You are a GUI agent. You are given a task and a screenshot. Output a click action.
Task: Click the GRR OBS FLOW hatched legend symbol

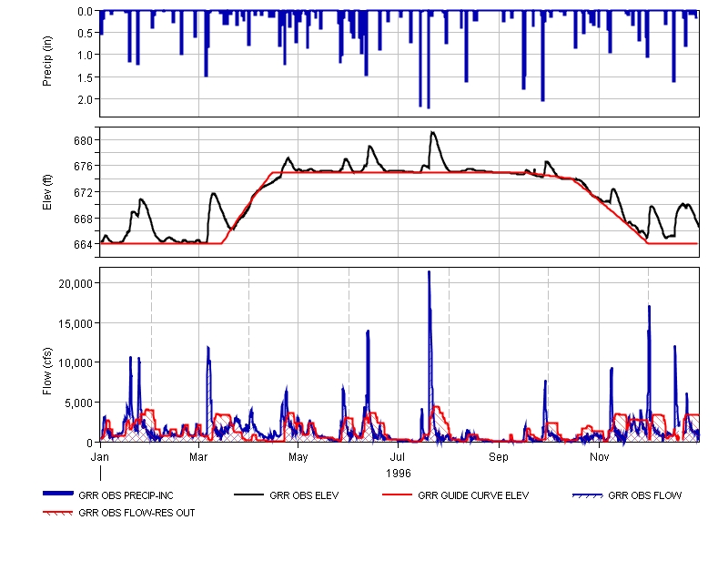coord(588,495)
